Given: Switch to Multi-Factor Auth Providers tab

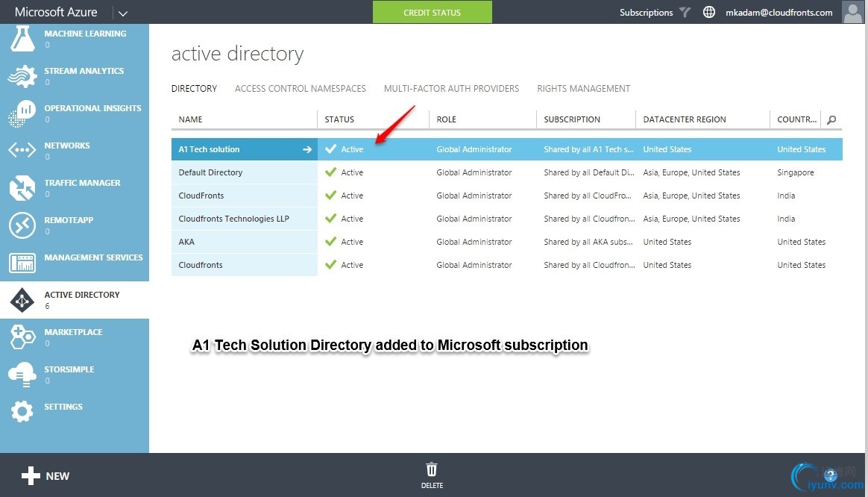Looking at the screenshot, I should pyautogui.click(x=451, y=88).
